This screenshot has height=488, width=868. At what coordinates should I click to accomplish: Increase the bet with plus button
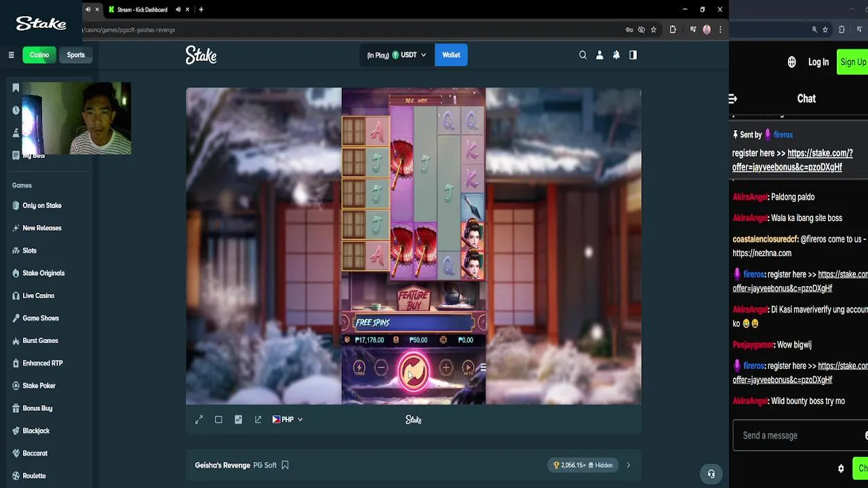pyautogui.click(x=446, y=368)
